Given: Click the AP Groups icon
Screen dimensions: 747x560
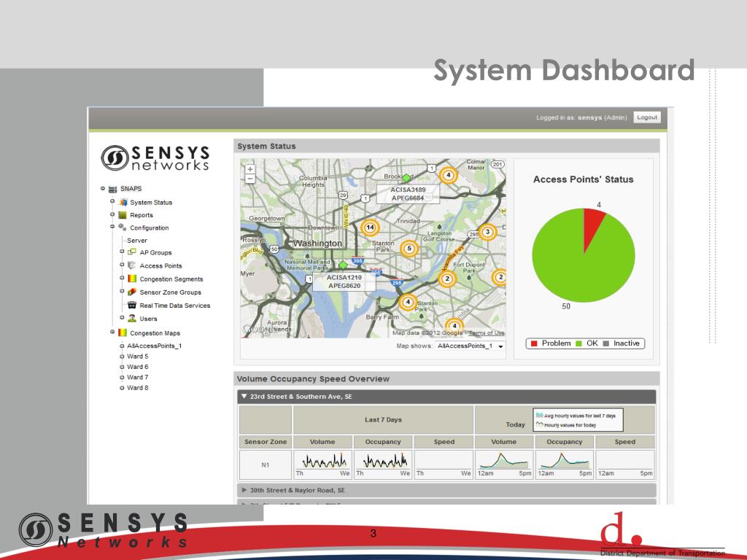Looking at the screenshot, I should (x=132, y=252).
